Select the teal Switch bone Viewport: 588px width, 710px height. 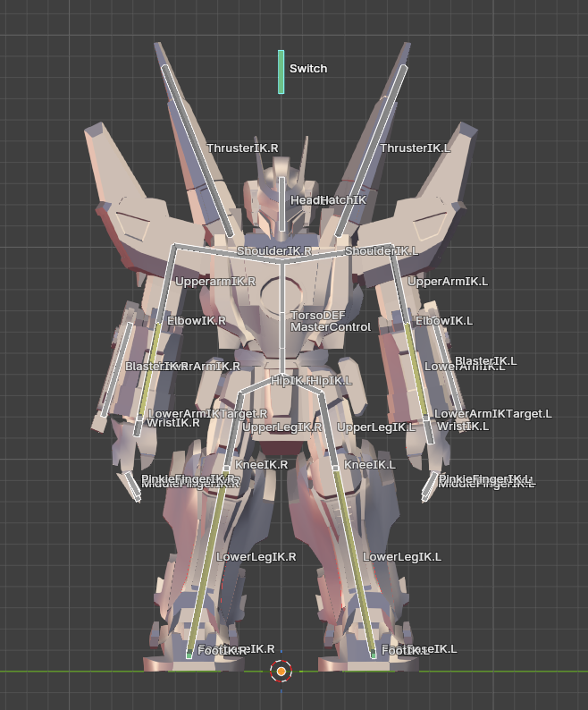pos(281,72)
